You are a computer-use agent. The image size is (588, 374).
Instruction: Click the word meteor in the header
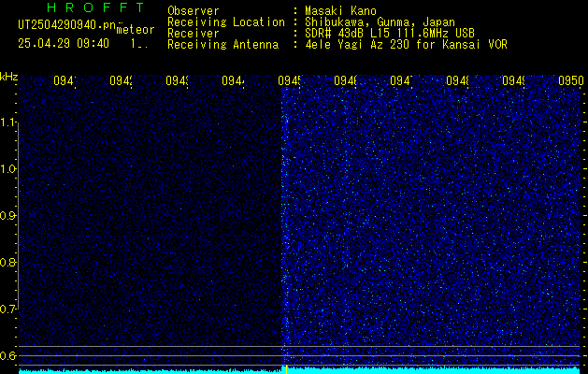click(136, 30)
